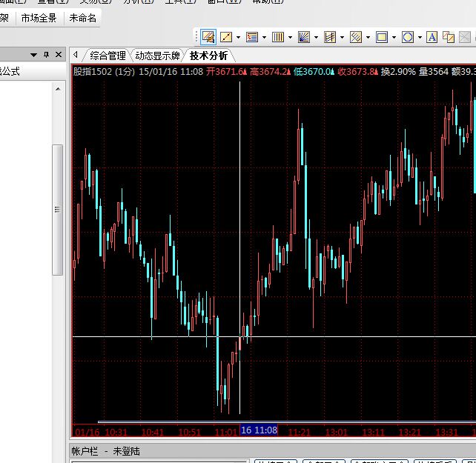Choose the vertical period lines tool

278,37
